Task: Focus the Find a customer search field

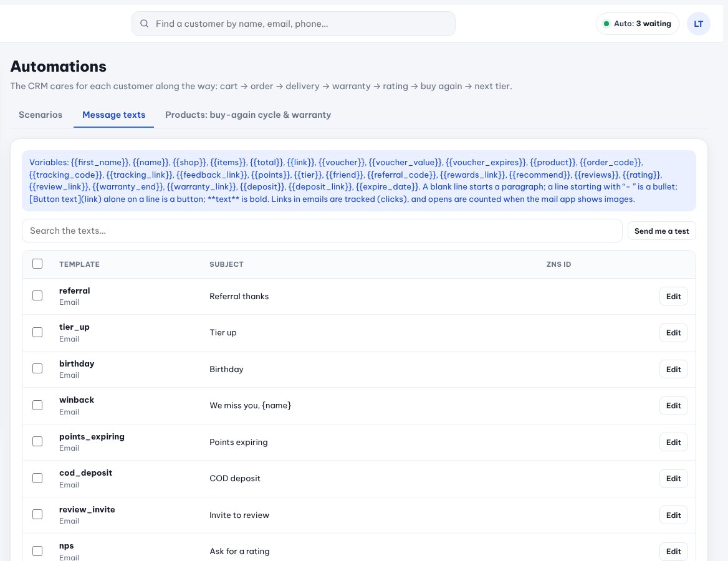Action: 294,24
